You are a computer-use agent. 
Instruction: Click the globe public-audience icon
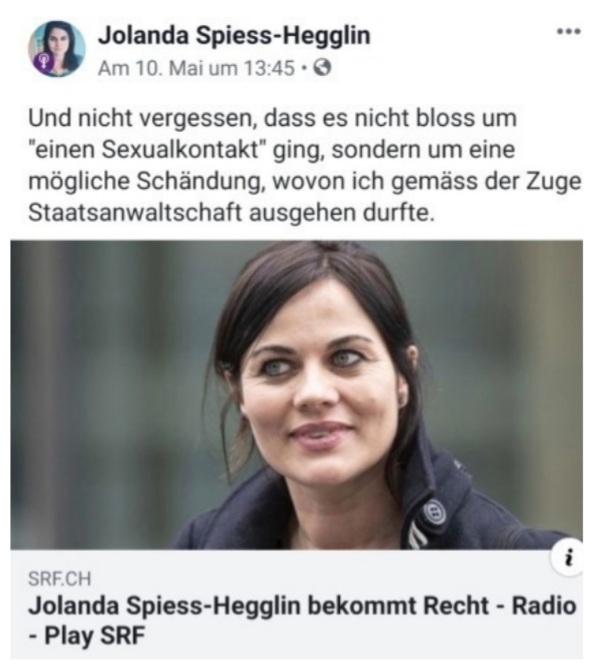[x=322, y=67]
